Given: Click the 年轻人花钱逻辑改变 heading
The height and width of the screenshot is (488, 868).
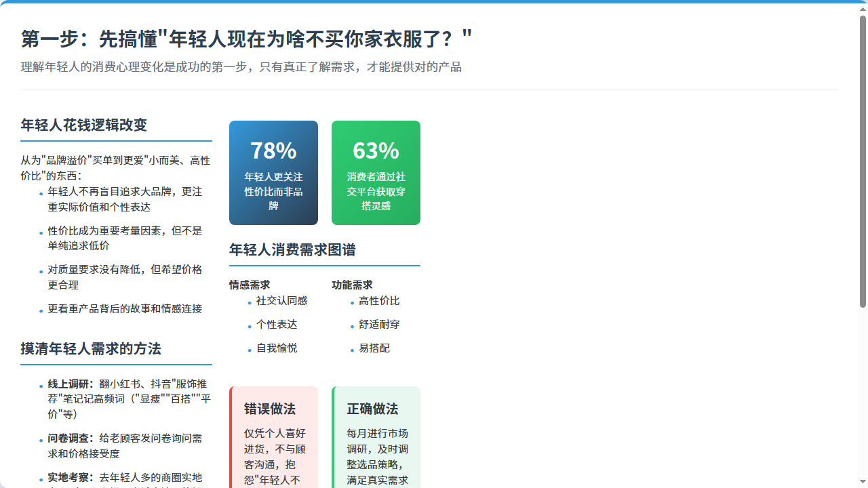Looking at the screenshot, I should (x=84, y=125).
